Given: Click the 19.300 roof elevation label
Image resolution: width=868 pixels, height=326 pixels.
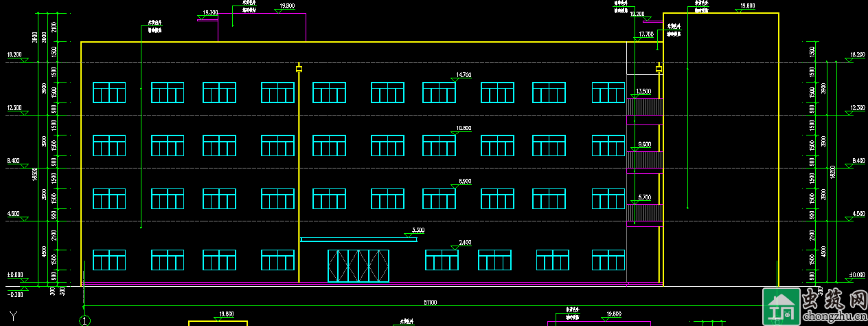Looking at the screenshot, I should click(x=210, y=13).
